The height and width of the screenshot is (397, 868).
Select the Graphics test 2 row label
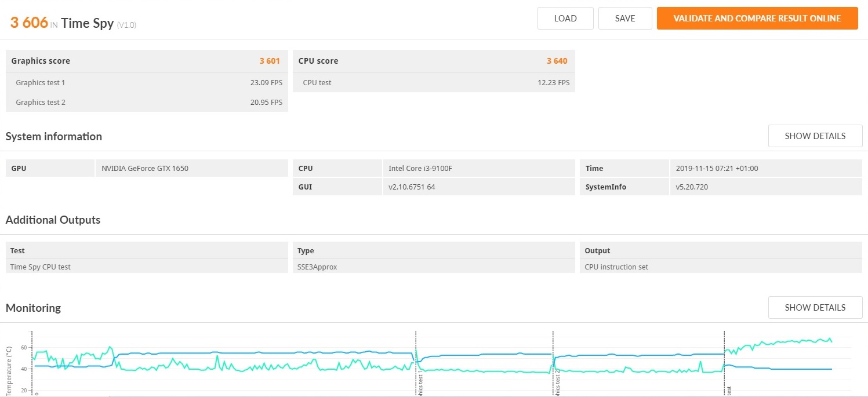pos(41,103)
